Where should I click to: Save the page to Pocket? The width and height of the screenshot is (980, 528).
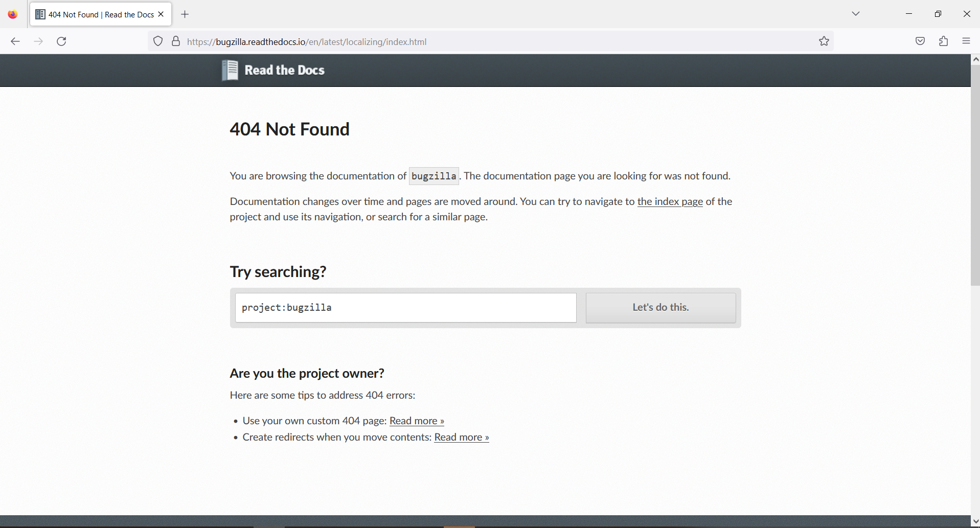click(920, 41)
